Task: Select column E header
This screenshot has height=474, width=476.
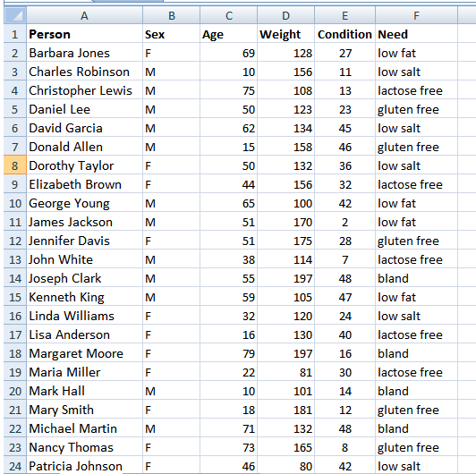Action: point(345,15)
